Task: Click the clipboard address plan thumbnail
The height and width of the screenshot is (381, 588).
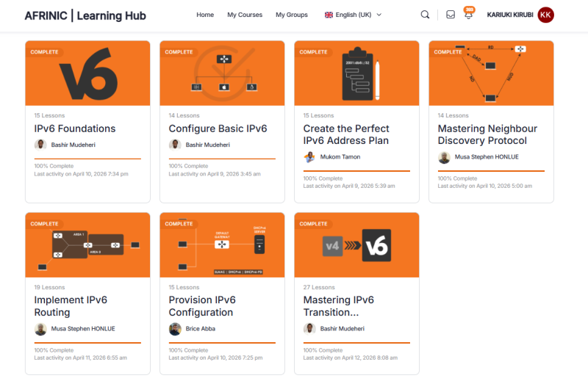Action: (357, 73)
